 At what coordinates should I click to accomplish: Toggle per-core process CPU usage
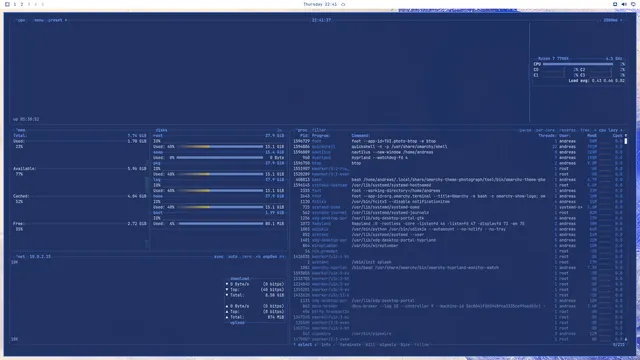click(x=545, y=130)
